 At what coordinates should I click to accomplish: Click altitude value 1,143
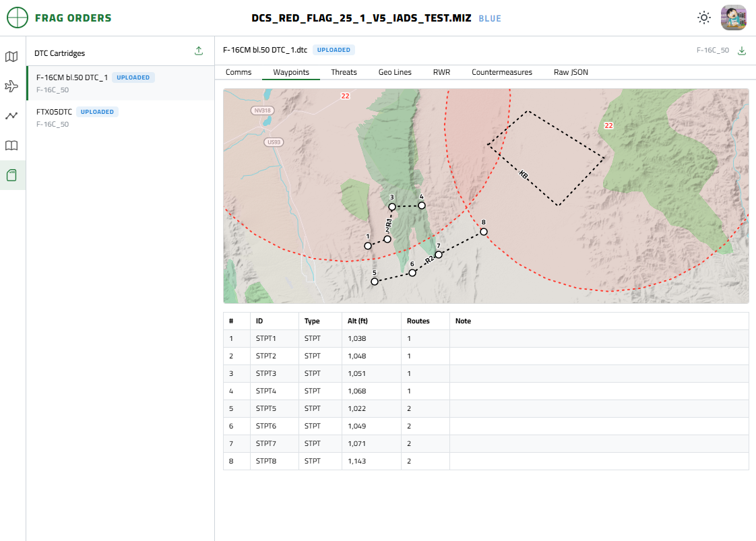click(x=357, y=461)
